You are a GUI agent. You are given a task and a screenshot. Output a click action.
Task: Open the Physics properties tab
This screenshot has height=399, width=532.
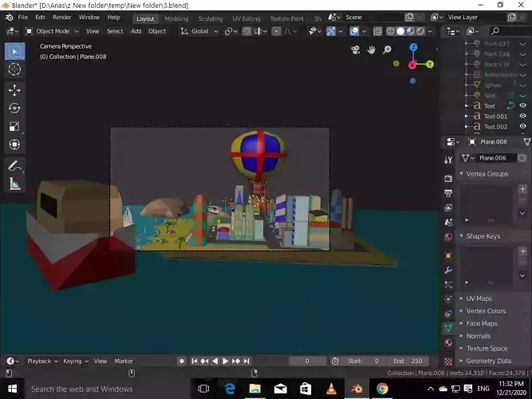click(x=448, y=298)
